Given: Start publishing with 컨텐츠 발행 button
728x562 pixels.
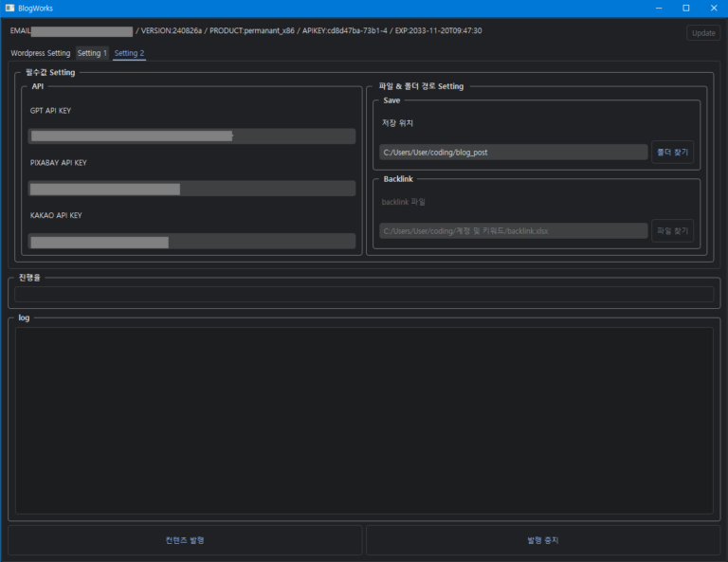Looking at the screenshot, I should coord(185,540).
